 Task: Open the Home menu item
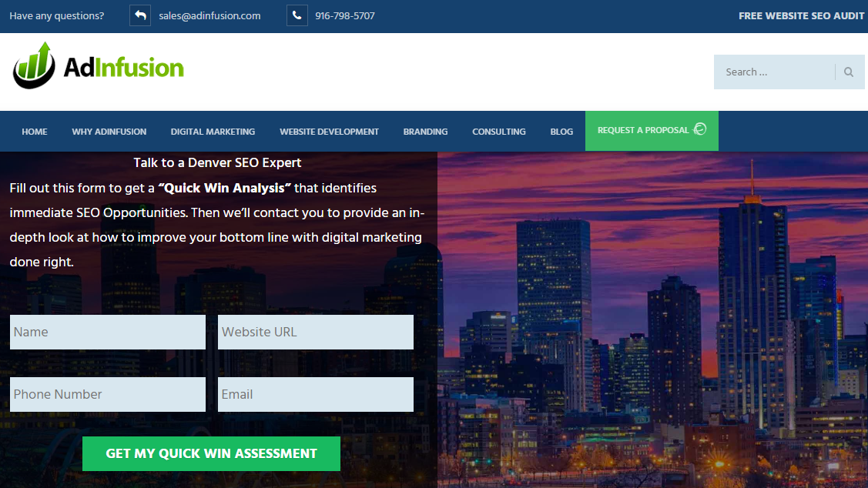click(35, 132)
